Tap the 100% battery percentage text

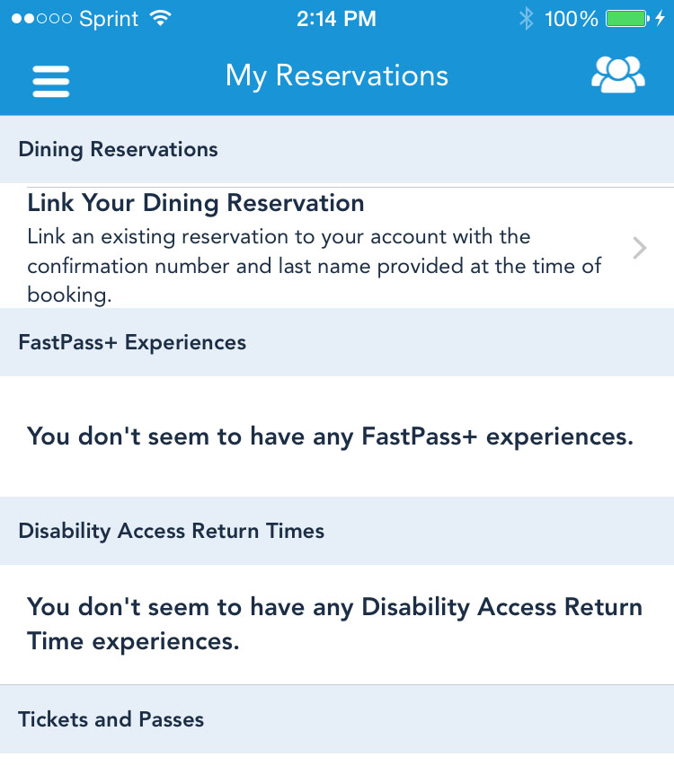click(571, 18)
